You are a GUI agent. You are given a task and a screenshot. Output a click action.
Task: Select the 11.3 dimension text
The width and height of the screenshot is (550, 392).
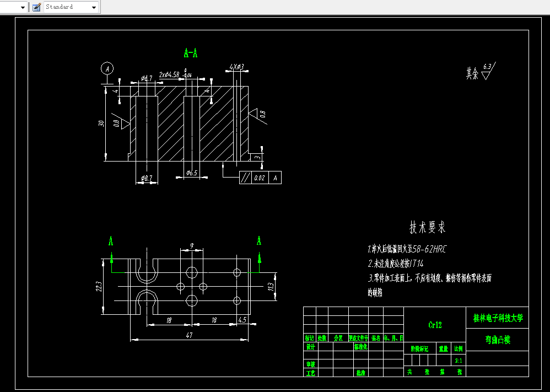[271, 287]
